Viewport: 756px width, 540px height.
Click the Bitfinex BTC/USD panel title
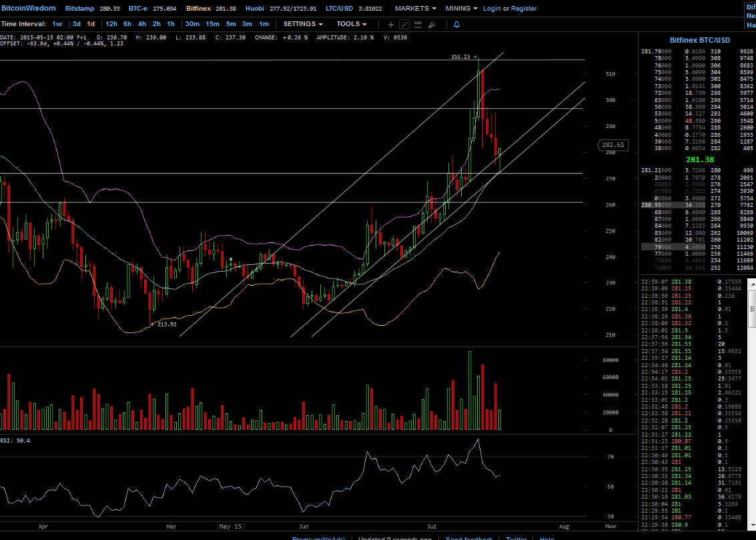[699, 40]
